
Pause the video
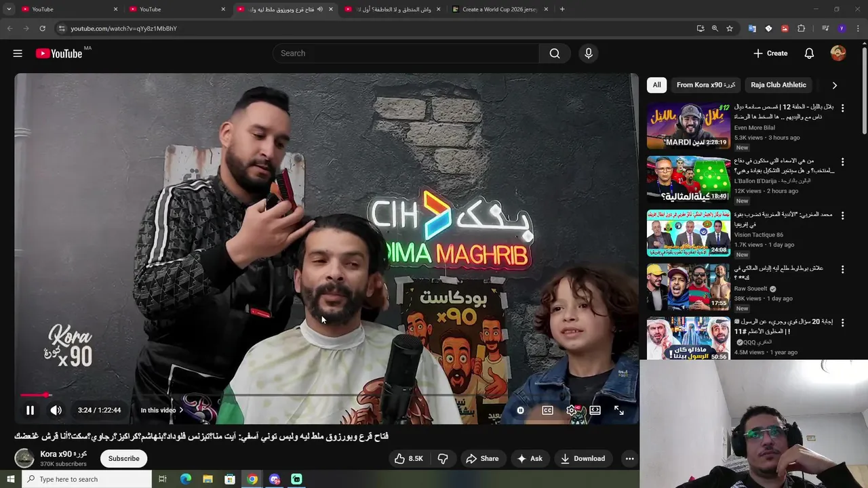(x=30, y=410)
